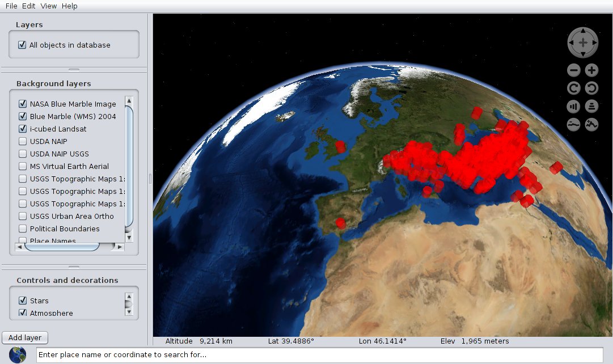Viewport: 613px width, 364px height.
Task: Select the red marker over Great Britain
Action: pyautogui.click(x=340, y=147)
